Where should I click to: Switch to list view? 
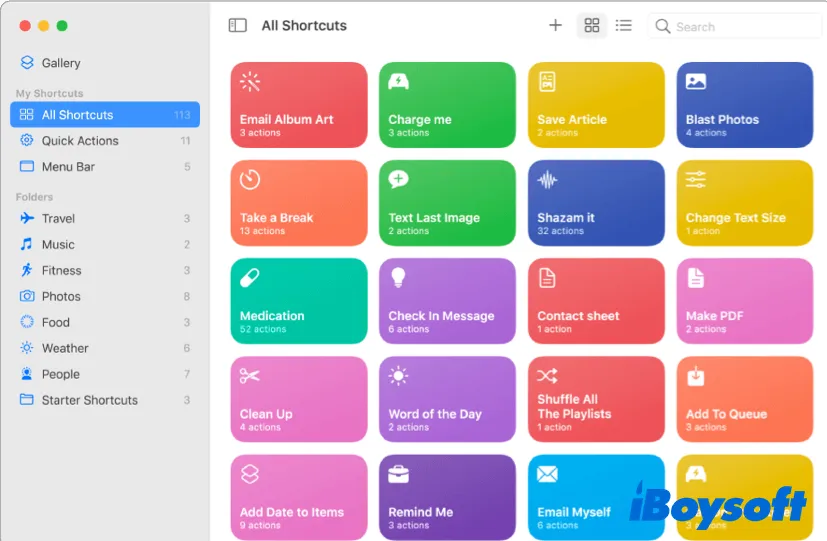coord(623,26)
